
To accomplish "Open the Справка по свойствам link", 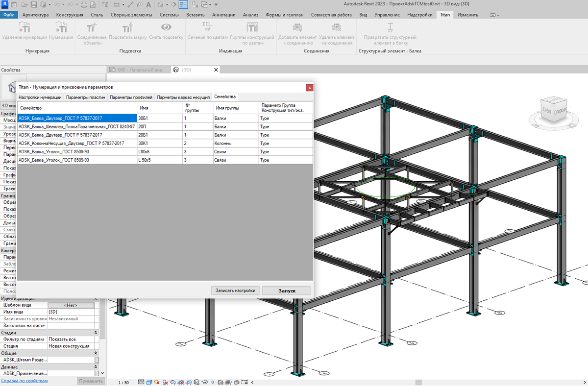I will (x=24, y=381).
